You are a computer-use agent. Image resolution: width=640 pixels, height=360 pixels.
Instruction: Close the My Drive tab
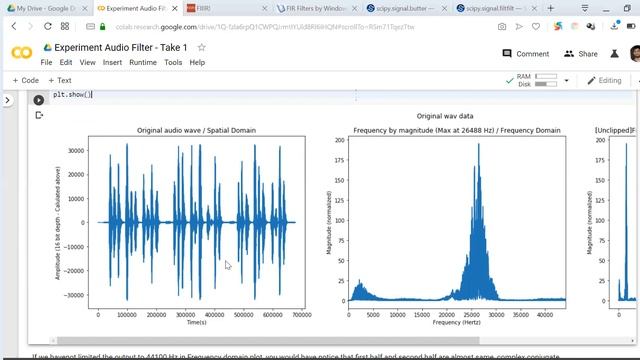click(84, 8)
